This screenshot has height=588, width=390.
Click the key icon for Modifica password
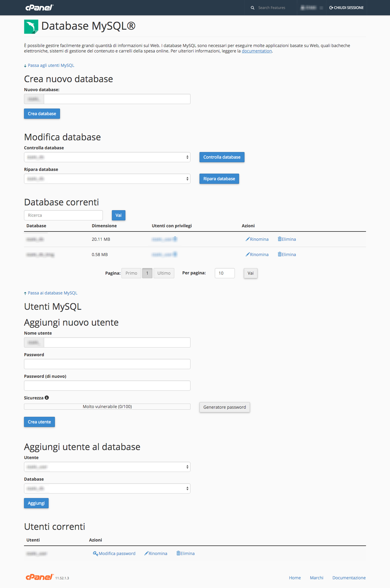95,553
